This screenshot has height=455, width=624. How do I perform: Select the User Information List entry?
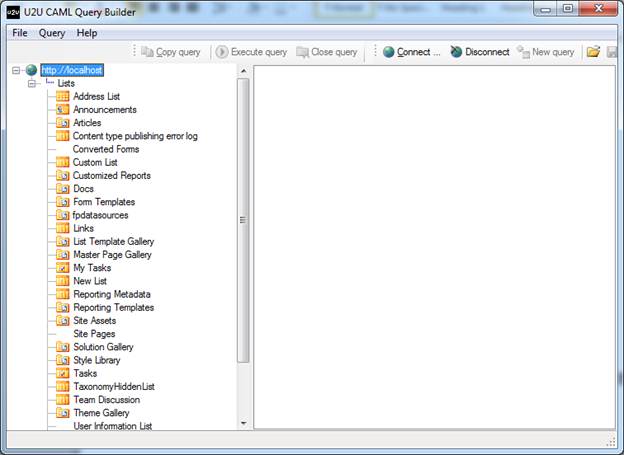[113, 426]
